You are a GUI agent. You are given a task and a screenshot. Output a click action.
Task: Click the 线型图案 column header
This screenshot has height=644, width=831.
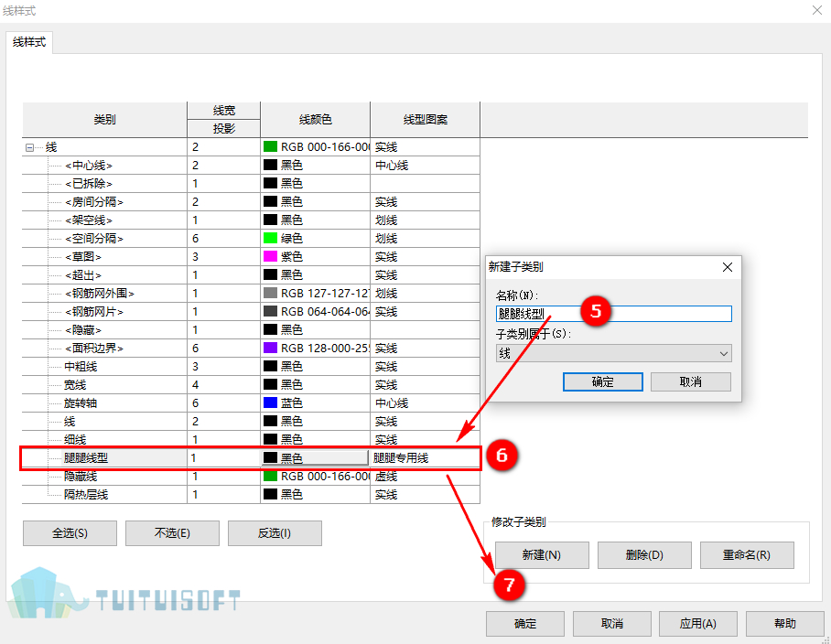click(x=425, y=120)
